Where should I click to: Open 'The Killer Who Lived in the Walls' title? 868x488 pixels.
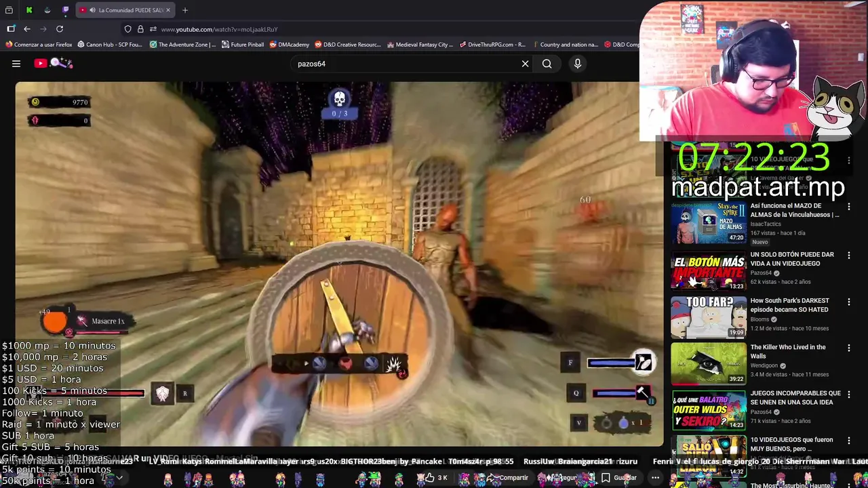[788, 351]
